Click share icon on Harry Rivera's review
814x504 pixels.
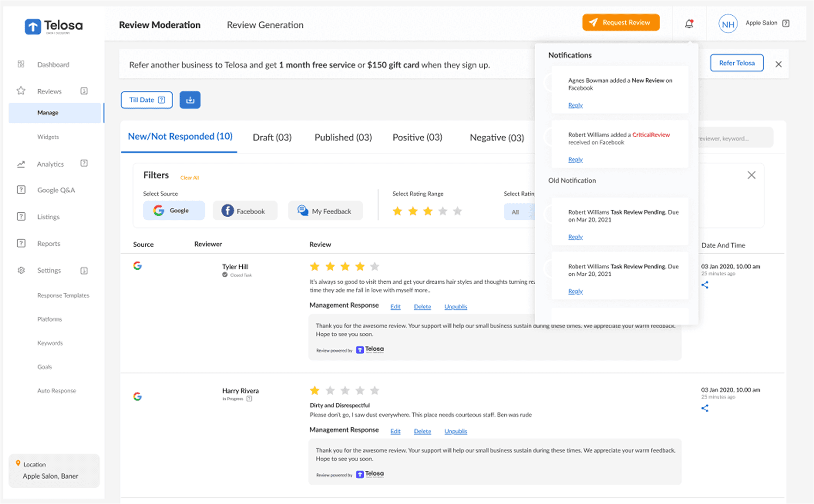click(704, 408)
